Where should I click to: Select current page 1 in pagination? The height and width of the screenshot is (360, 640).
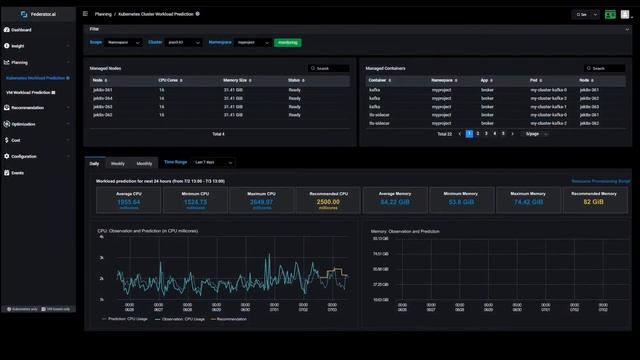click(x=469, y=134)
